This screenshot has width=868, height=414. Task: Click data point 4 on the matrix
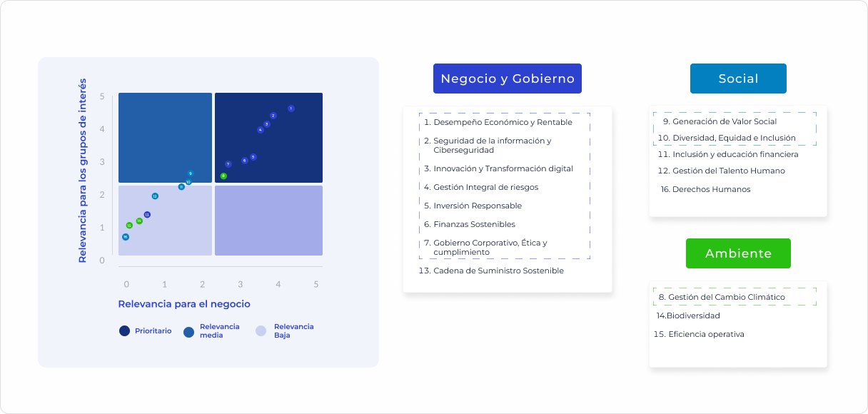261,130
